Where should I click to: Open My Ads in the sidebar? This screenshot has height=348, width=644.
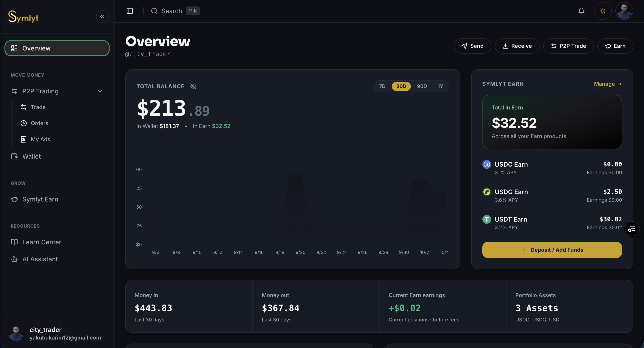point(40,139)
